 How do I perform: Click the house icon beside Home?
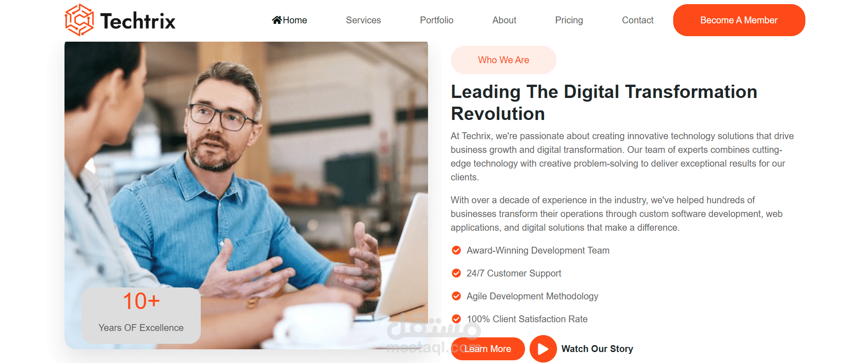point(277,20)
